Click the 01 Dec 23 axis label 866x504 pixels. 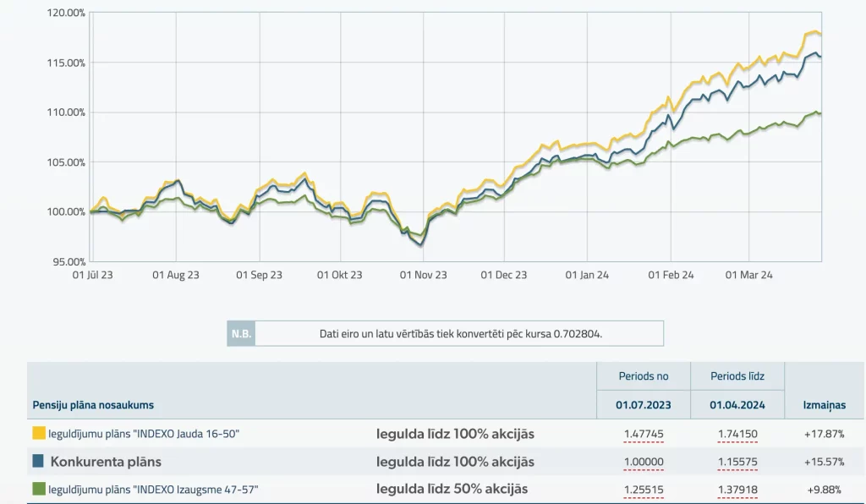[x=504, y=275]
